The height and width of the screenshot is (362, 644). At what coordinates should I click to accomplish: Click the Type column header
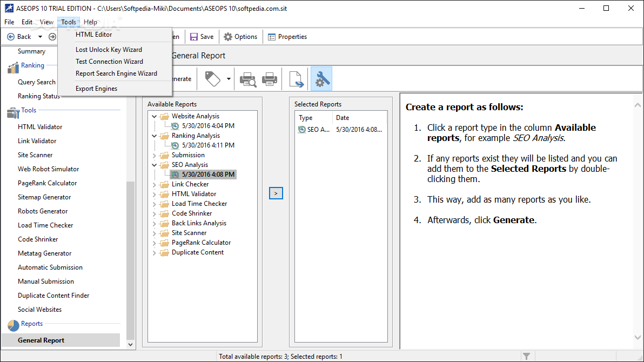point(314,118)
